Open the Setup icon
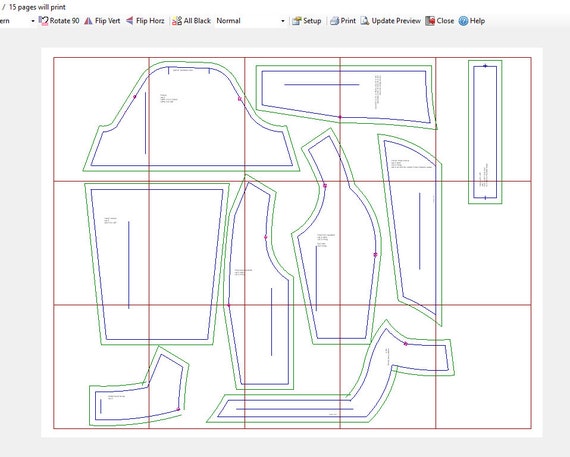Screen dimensions: 570x457 point(297,21)
